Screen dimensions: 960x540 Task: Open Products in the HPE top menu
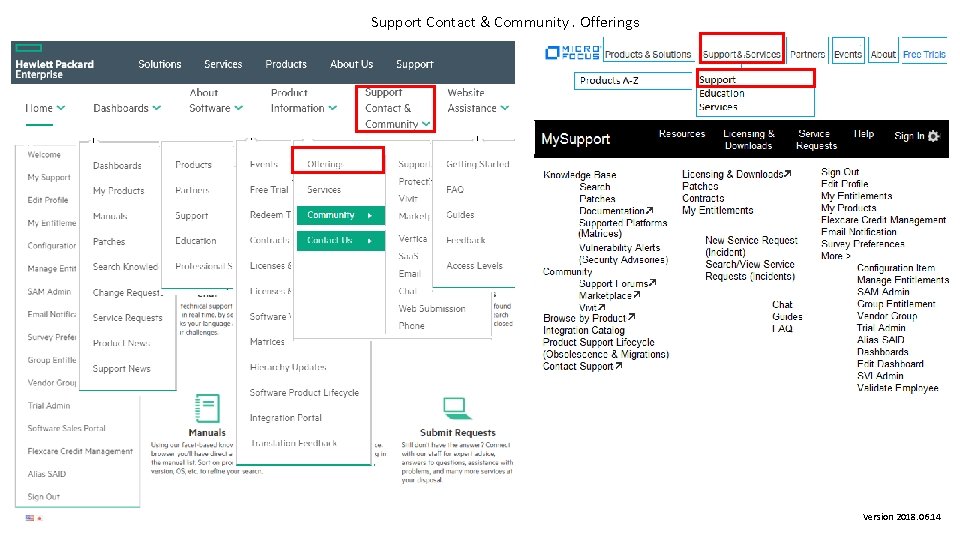click(286, 64)
